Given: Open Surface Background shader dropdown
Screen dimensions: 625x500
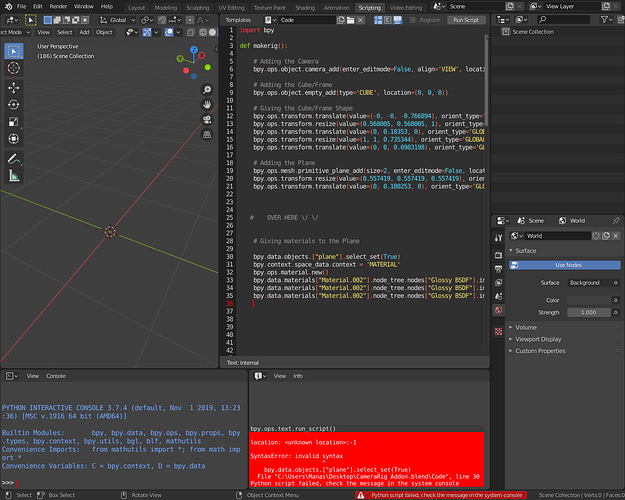Looking at the screenshot, I should 591,283.
